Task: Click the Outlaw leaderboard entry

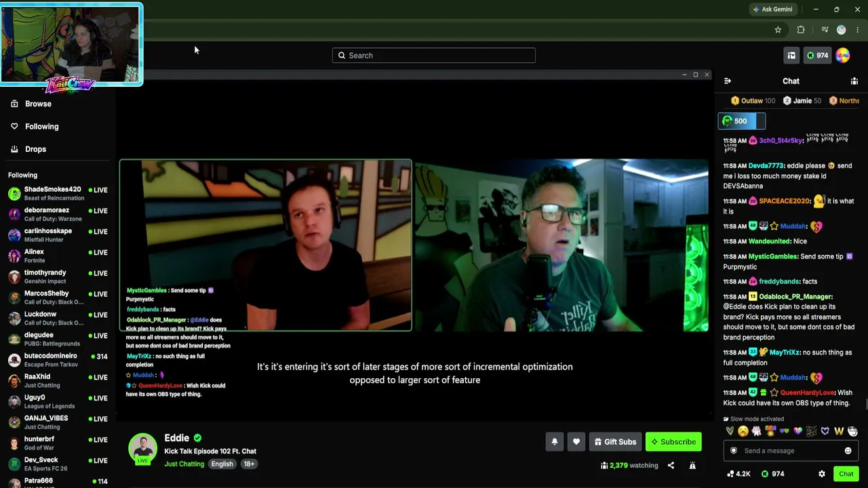Action: point(753,101)
